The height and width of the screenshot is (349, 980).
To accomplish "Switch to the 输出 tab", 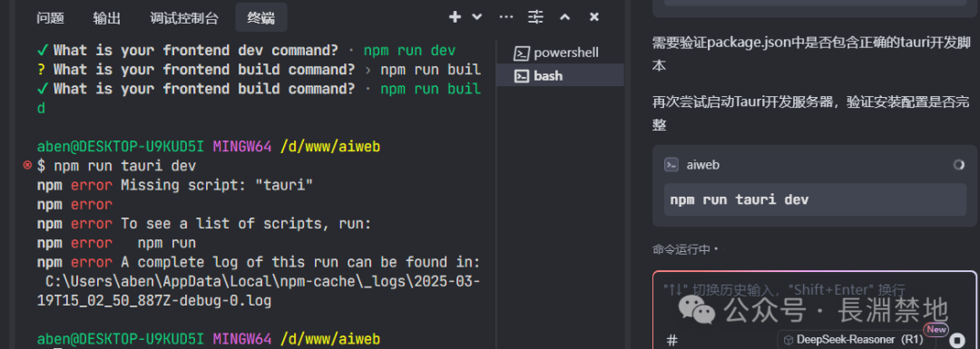I will tap(107, 18).
